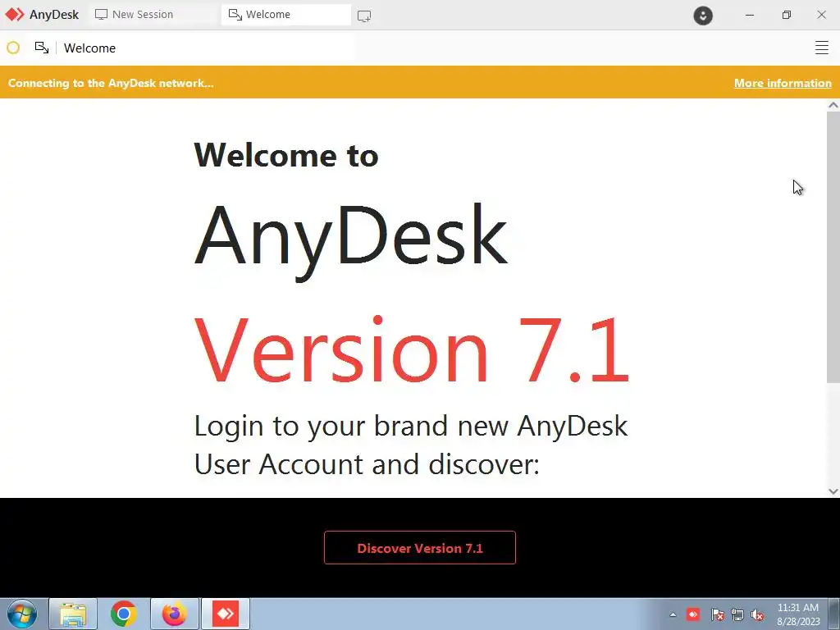Launch Google Chrome from the taskbar
Viewport: 840px width, 630px height.
(x=124, y=614)
